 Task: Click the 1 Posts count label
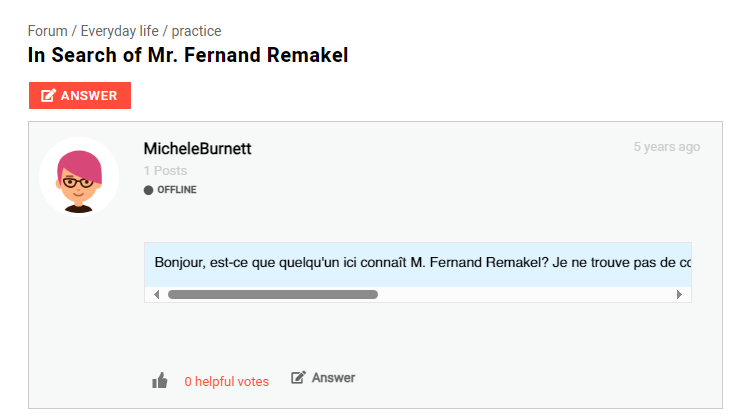(165, 171)
